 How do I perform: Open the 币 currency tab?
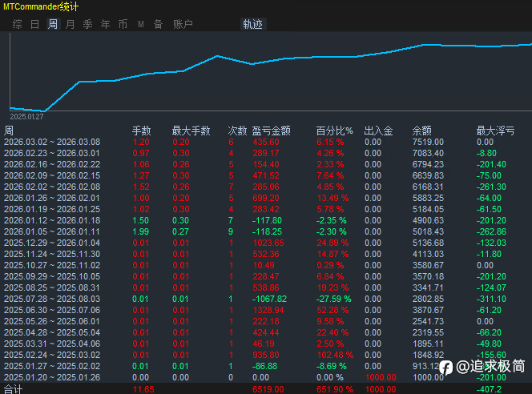(x=123, y=24)
